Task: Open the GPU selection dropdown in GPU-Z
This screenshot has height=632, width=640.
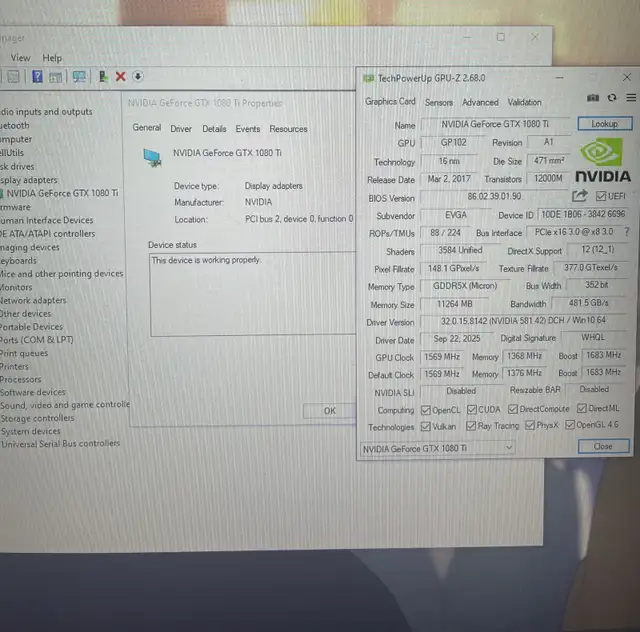Action: [x=437, y=448]
